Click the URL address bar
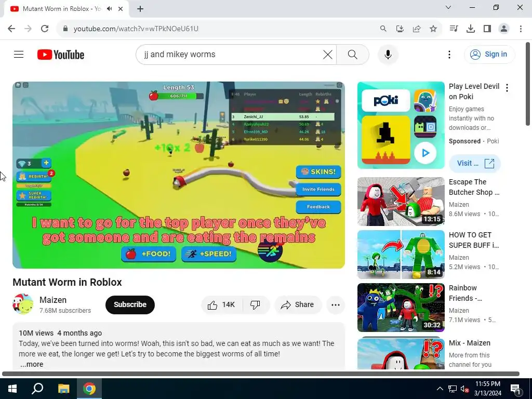This screenshot has width=532, height=399. (217, 29)
